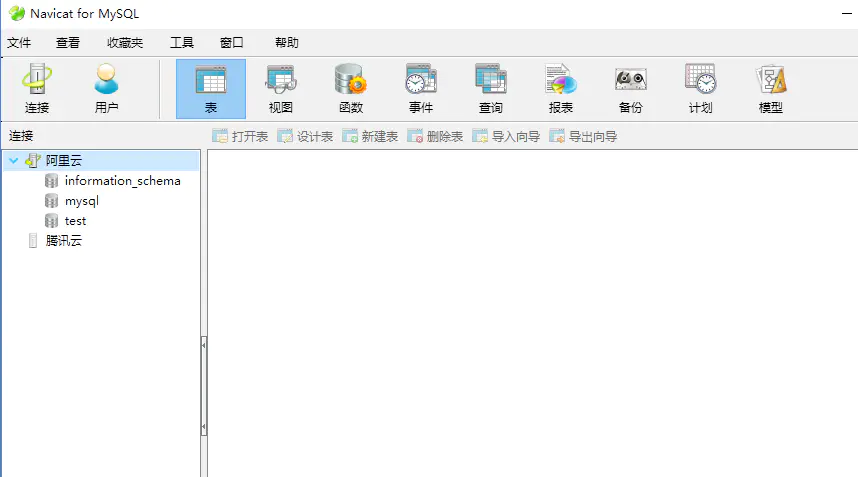Select the mysql database
Viewport: 858px width, 477px height.
pos(82,201)
